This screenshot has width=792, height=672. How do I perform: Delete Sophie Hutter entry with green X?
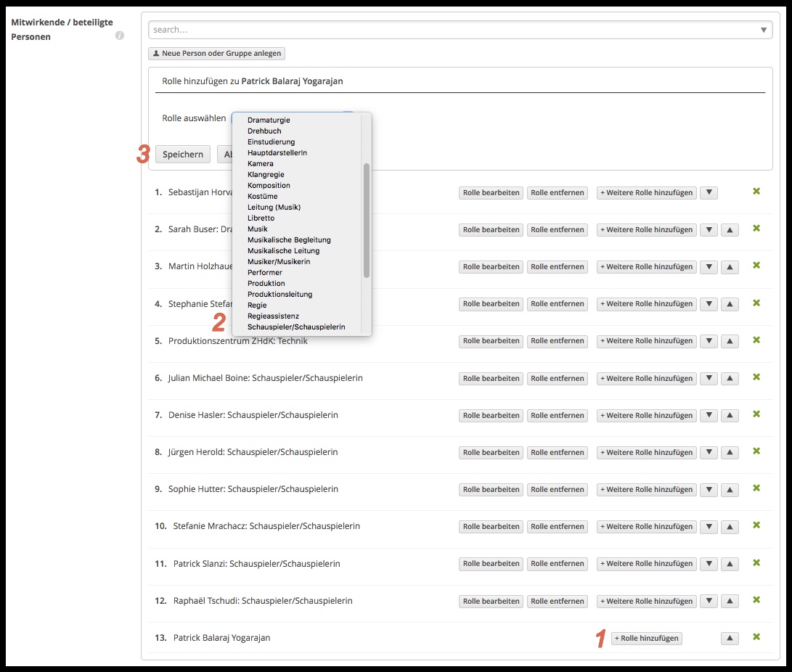[756, 488]
